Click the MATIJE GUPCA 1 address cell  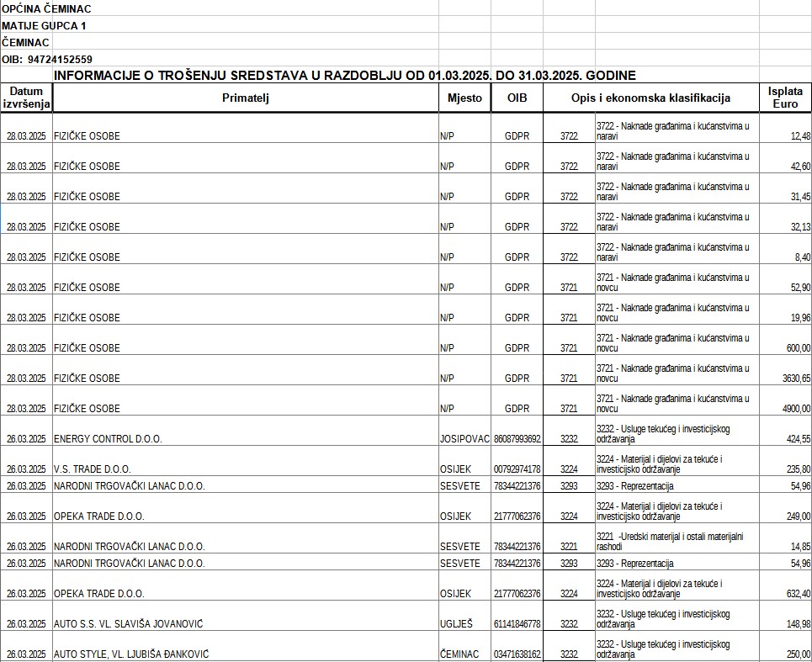click(x=44, y=25)
